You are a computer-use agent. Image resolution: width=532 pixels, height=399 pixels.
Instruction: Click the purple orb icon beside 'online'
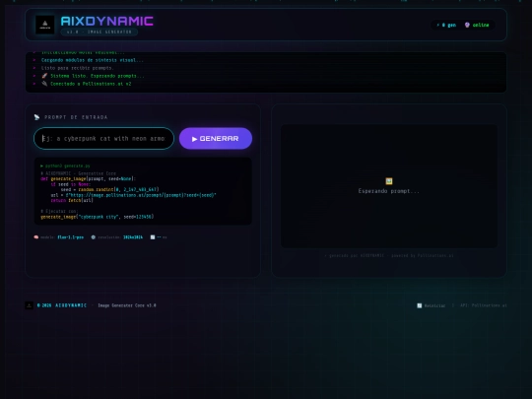[467, 25]
